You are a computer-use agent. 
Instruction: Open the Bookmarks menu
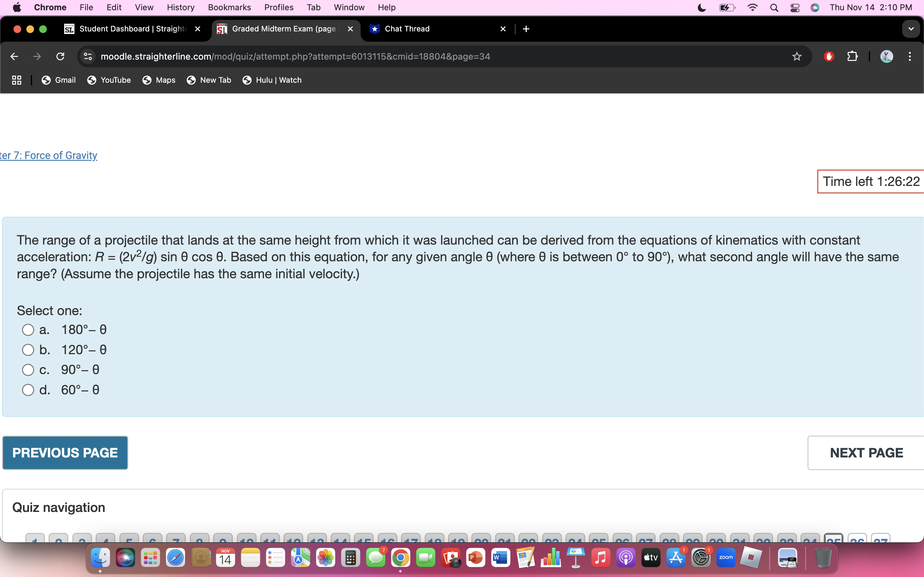(229, 7)
